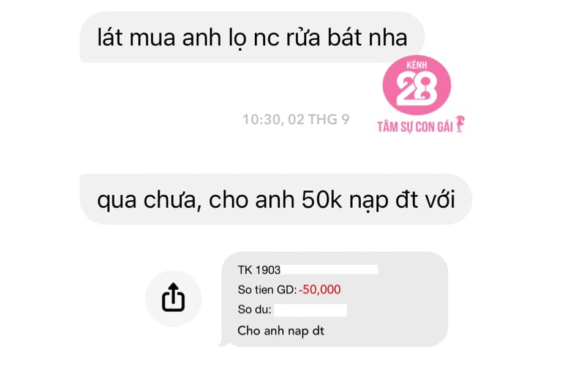Click the pink girl silhouette icon
The image size is (588, 365).
pyautogui.click(x=460, y=124)
